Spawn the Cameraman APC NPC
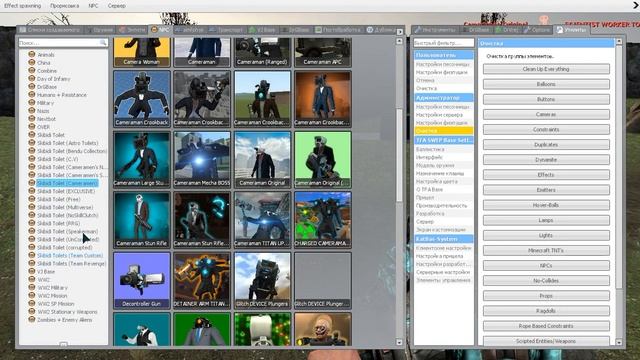The width and height of the screenshot is (640, 360). click(x=322, y=52)
